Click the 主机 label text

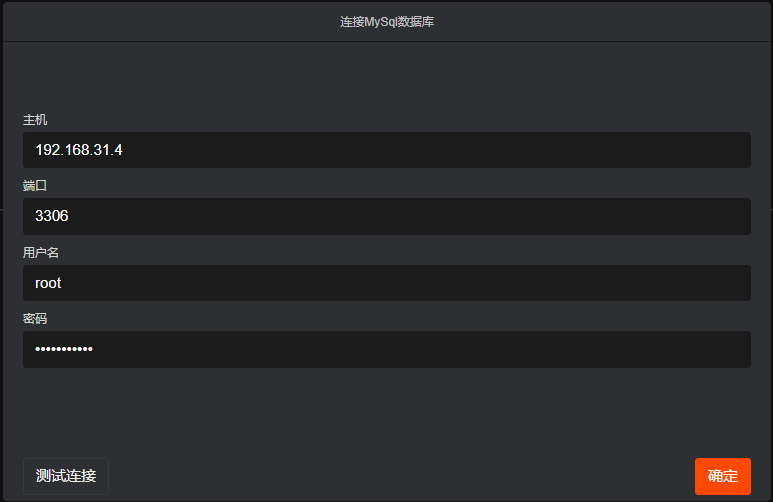(35, 120)
